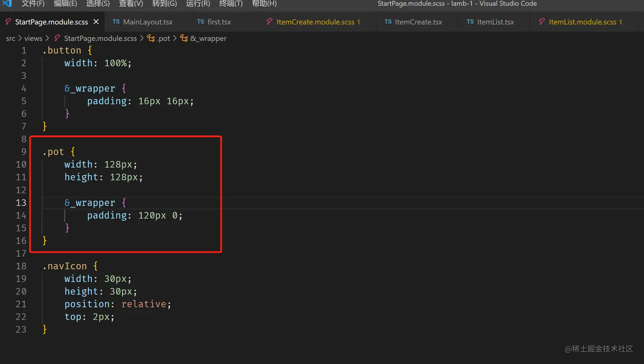Click the closing brace on line 16
644x364 pixels.
click(x=45, y=241)
